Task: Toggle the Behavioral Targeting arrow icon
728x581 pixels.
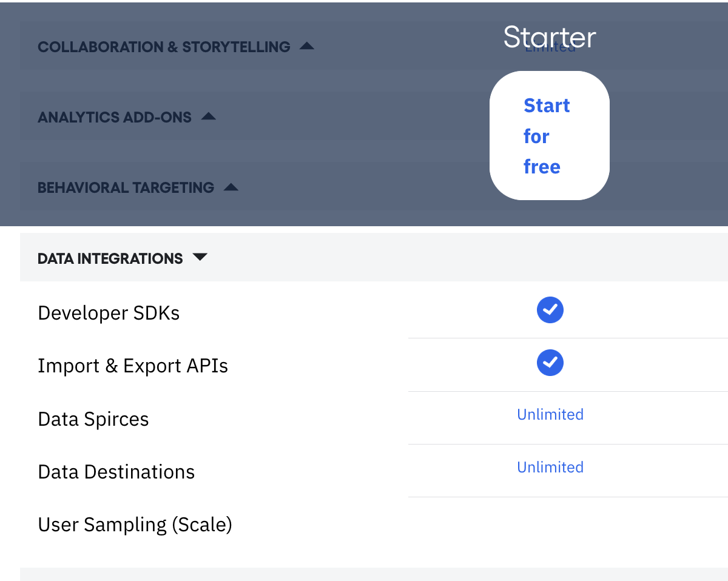Action: tap(231, 187)
